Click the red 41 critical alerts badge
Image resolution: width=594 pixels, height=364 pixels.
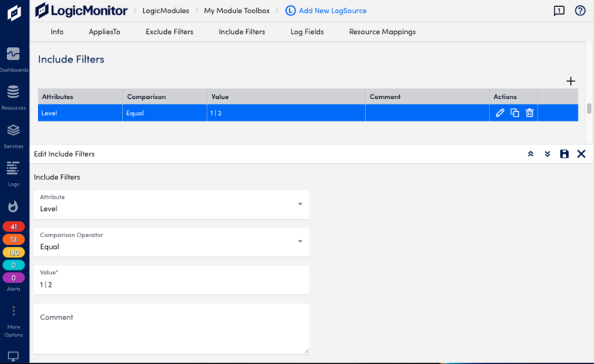(x=14, y=226)
